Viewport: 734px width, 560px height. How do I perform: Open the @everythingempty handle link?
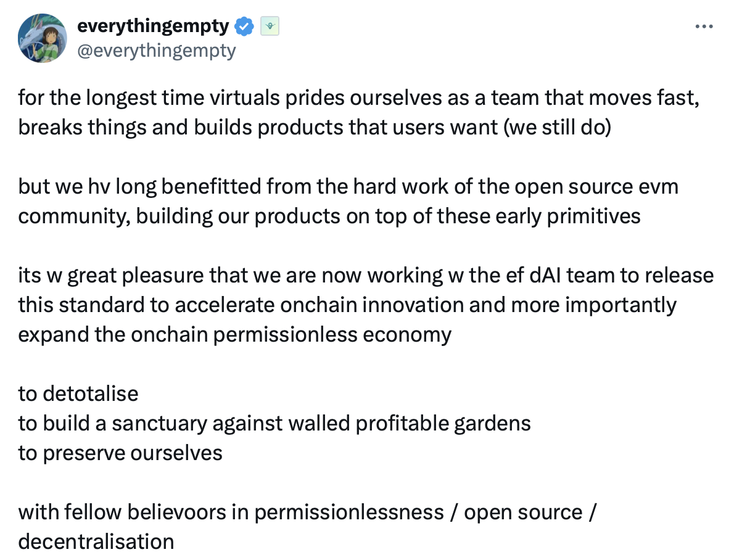coord(156,50)
